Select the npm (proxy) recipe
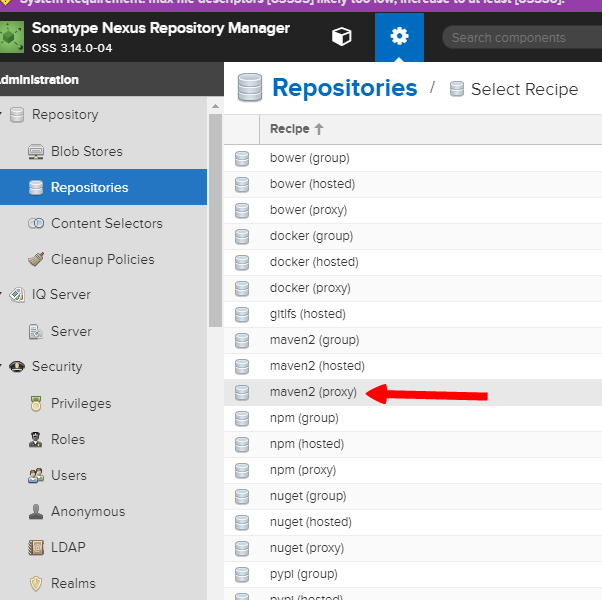 413,470
